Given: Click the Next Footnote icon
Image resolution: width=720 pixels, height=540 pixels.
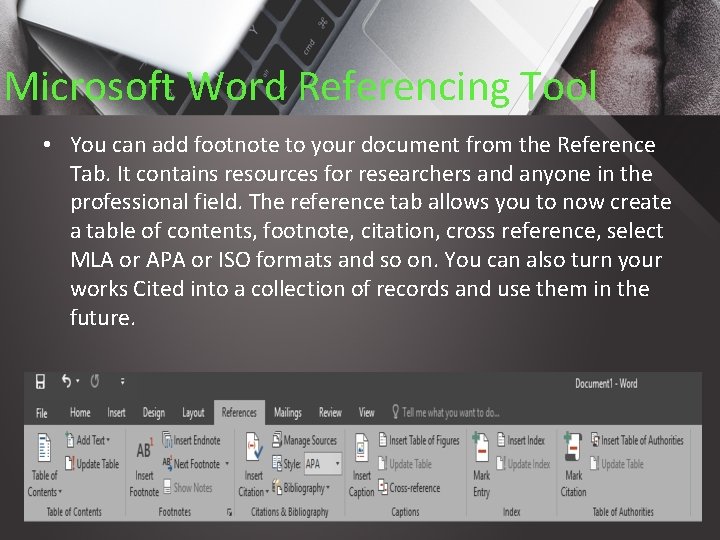Looking at the screenshot, I should 167,463.
